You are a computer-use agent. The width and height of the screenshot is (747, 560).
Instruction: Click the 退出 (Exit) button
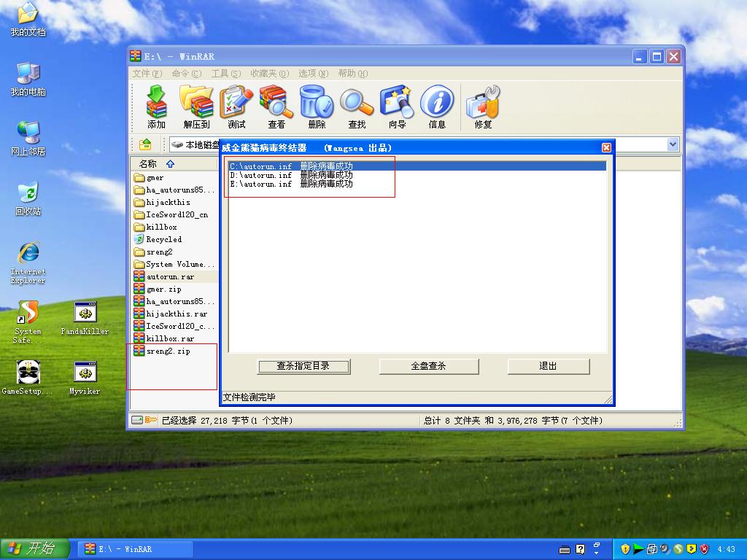click(x=548, y=366)
